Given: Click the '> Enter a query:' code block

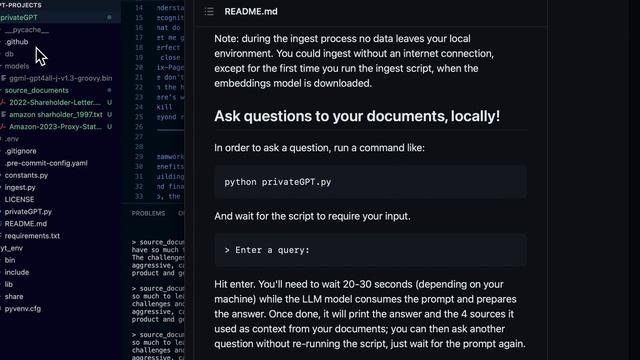Looking at the screenshot, I should (x=370, y=250).
